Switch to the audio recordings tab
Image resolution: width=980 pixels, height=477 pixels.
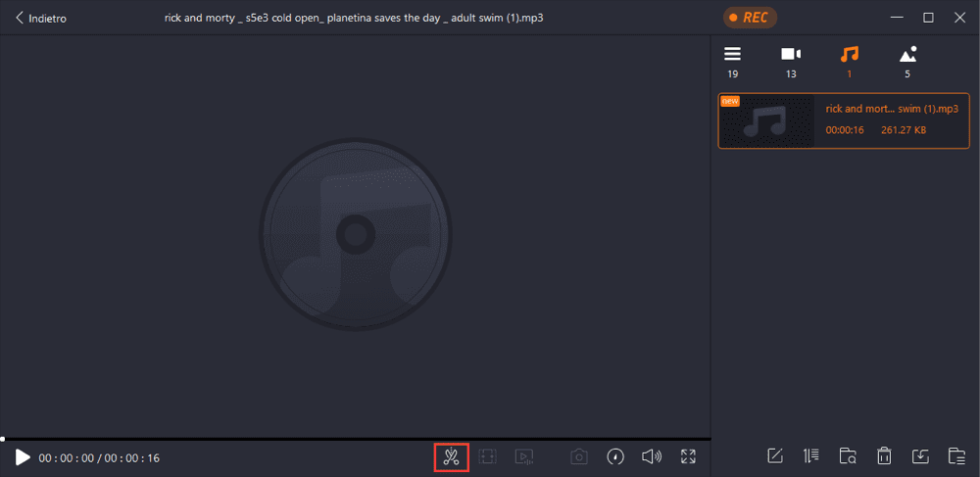pyautogui.click(x=849, y=62)
